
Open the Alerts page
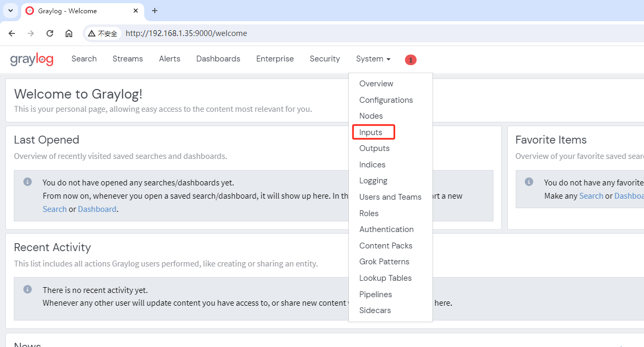click(170, 59)
